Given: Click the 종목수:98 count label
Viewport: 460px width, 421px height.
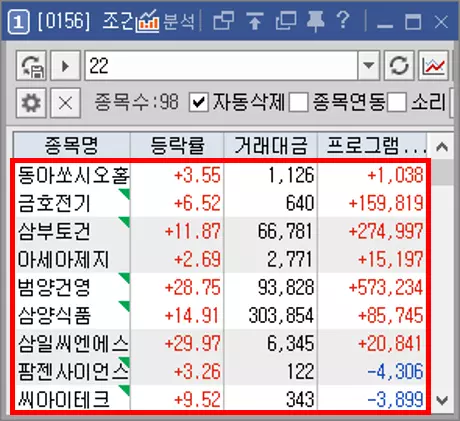Looking at the screenshot, I should (137, 102).
